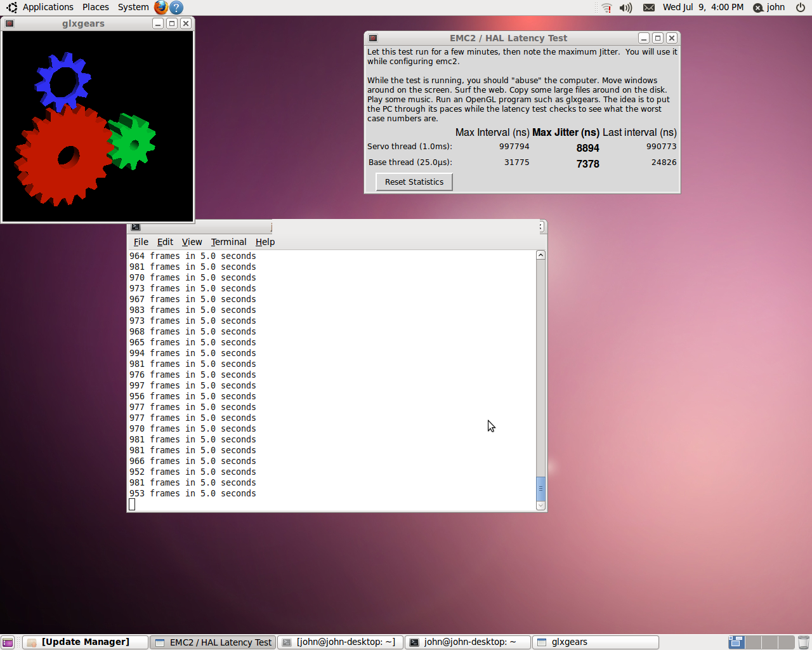Image resolution: width=812 pixels, height=650 pixels.
Task: Click the Base thread (25.0µs) label
Action: pos(410,162)
